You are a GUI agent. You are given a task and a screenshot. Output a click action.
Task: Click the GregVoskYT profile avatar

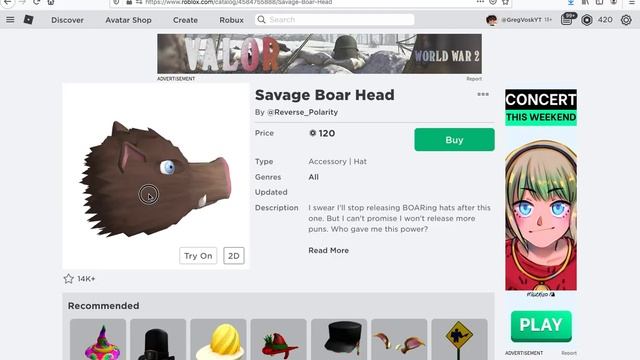[x=491, y=20]
